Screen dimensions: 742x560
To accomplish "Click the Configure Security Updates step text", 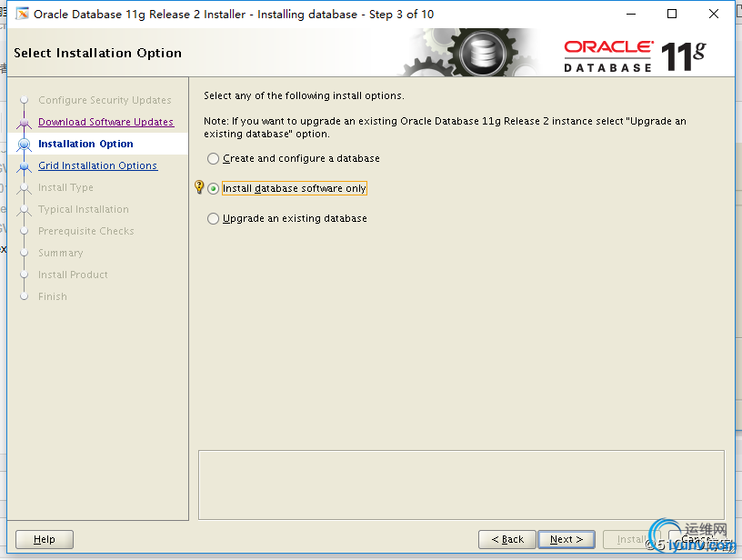I will pyautogui.click(x=105, y=100).
